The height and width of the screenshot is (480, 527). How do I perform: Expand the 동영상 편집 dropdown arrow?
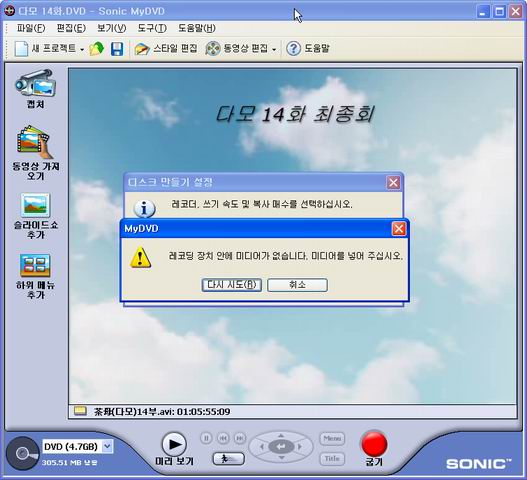[x=274, y=49]
